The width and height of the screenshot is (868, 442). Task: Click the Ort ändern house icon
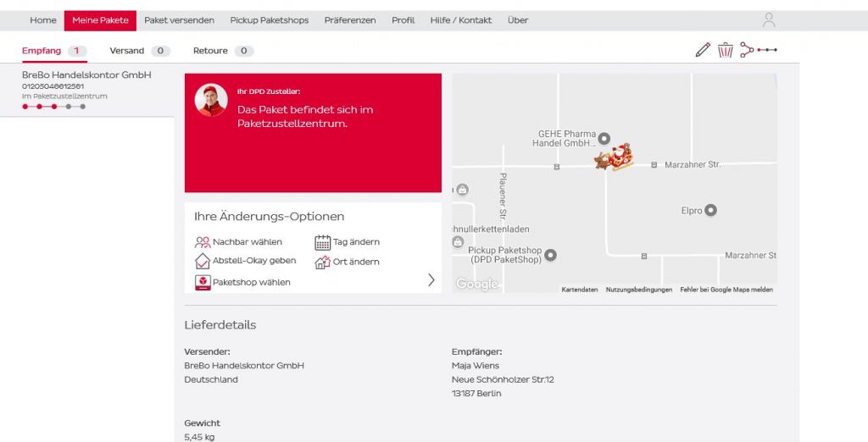pos(323,262)
